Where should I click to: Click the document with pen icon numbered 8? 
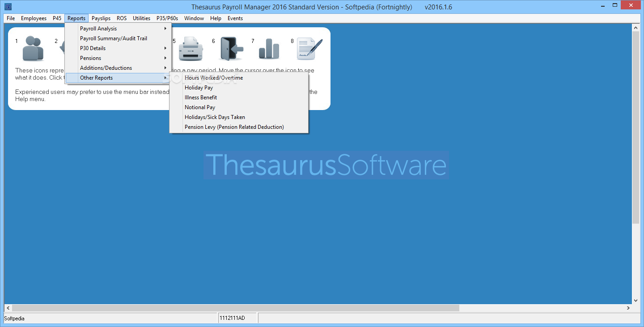pos(309,48)
